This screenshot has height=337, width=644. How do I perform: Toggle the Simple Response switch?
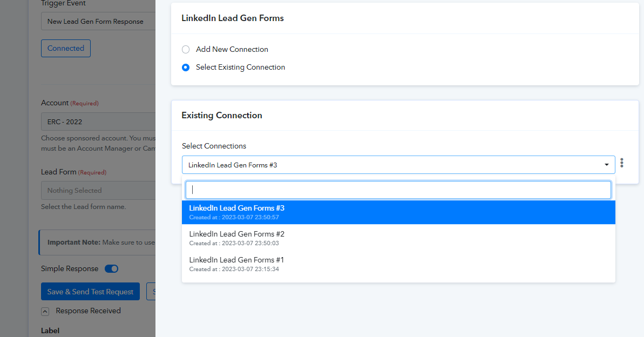(x=111, y=269)
